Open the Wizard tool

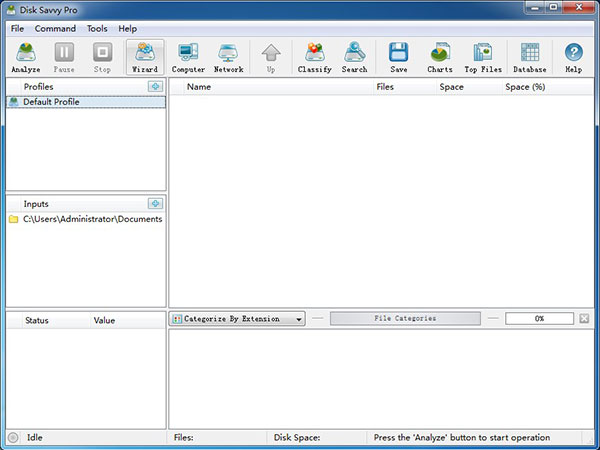[145, 58]
